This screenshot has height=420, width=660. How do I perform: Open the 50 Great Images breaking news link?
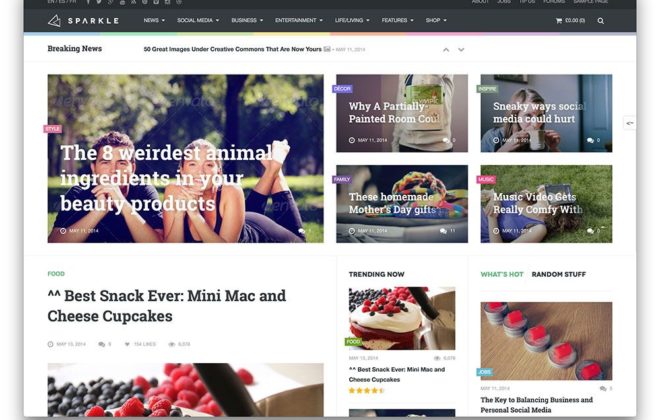click(x=232, y=49)
